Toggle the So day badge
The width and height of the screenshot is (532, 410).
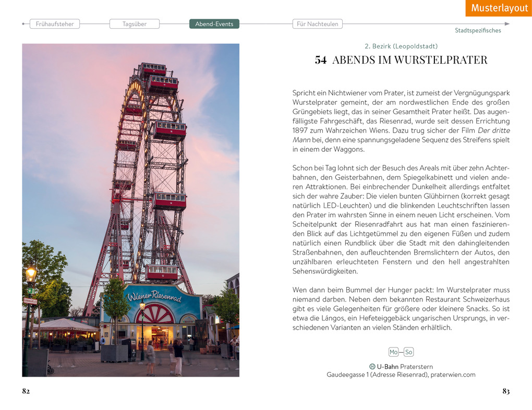[408, 352]
